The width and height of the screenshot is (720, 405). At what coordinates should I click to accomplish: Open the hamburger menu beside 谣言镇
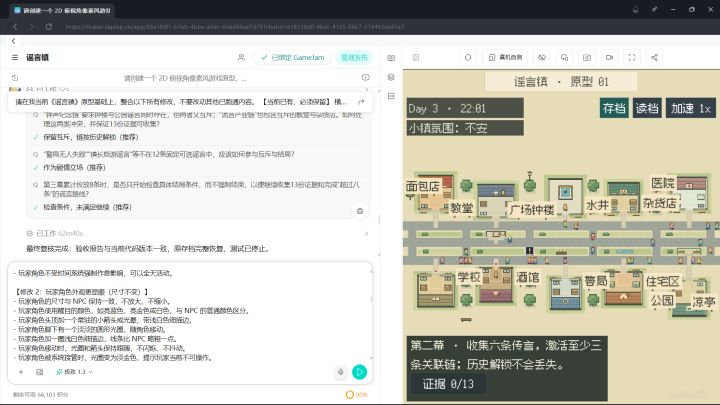tap(15, 57)
